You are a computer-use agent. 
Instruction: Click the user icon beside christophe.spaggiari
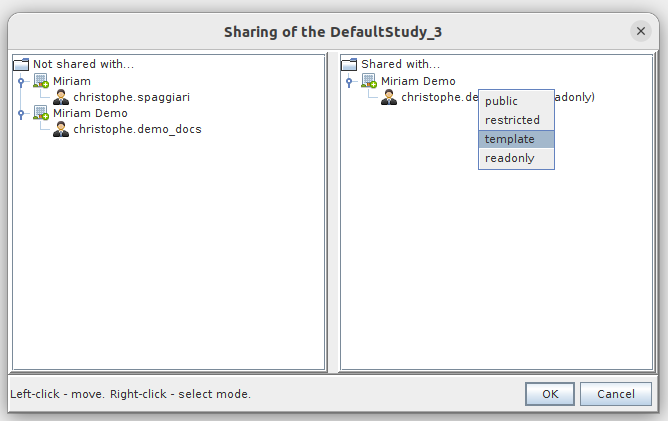(61, 97)
